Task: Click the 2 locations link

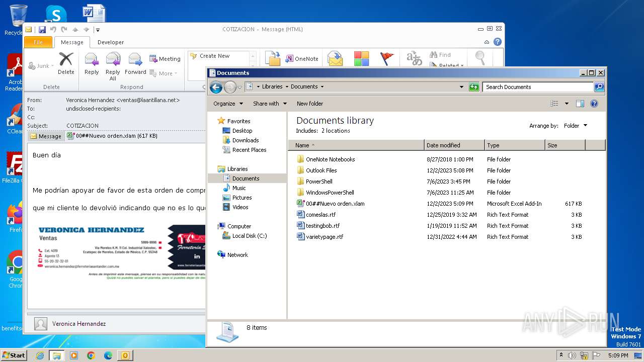Action: pos(336,131)
